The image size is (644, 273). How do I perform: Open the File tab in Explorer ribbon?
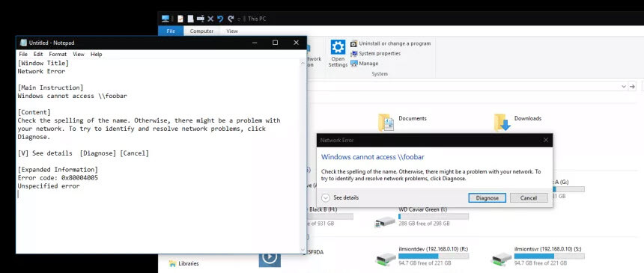coord(171,31)
